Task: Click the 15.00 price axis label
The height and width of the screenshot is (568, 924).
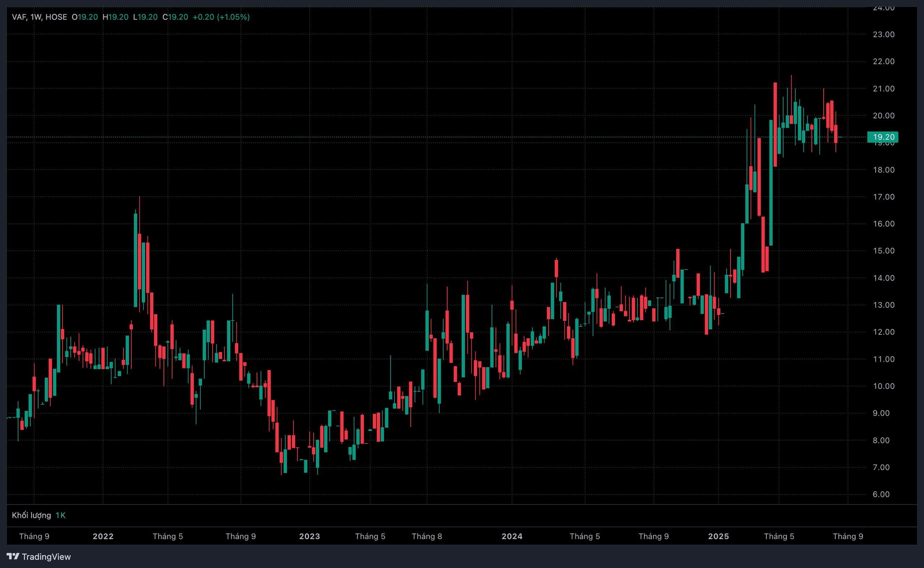Action: pyautogui.click(x=884, y=251)
